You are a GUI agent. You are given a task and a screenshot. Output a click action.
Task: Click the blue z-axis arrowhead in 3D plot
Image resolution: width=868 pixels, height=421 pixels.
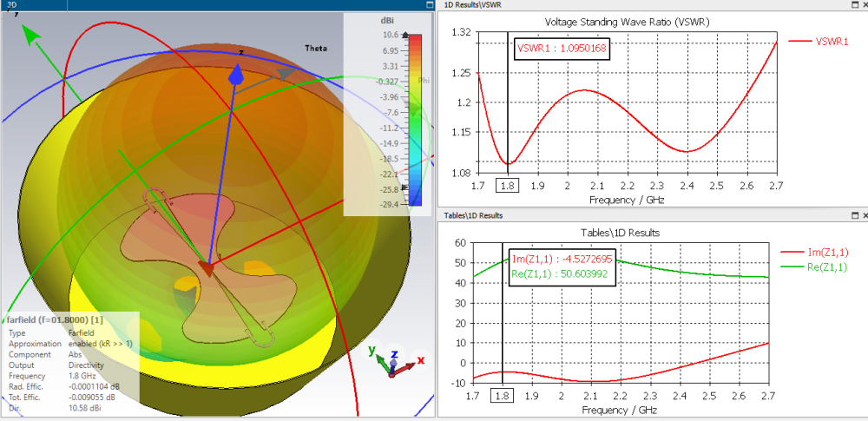point(238,75)
